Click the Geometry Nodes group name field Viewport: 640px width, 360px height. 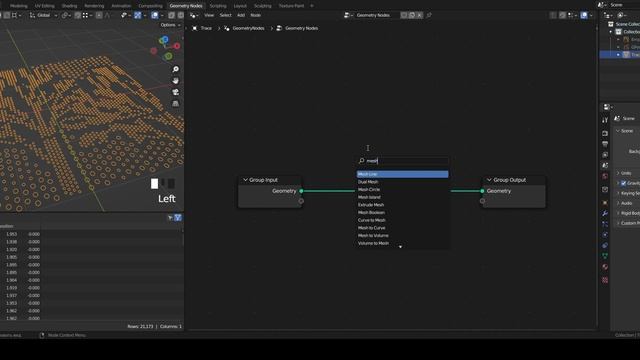pos(376,15)
